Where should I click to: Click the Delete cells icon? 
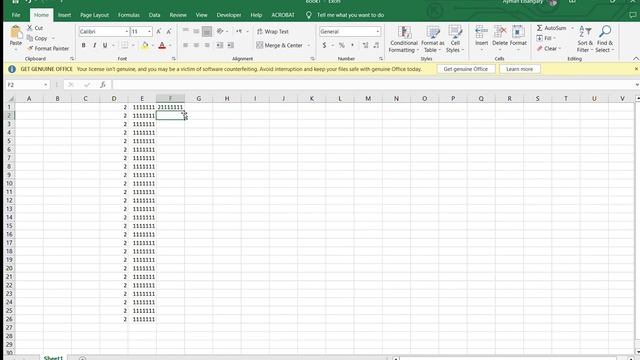click(x=500, y=32)
